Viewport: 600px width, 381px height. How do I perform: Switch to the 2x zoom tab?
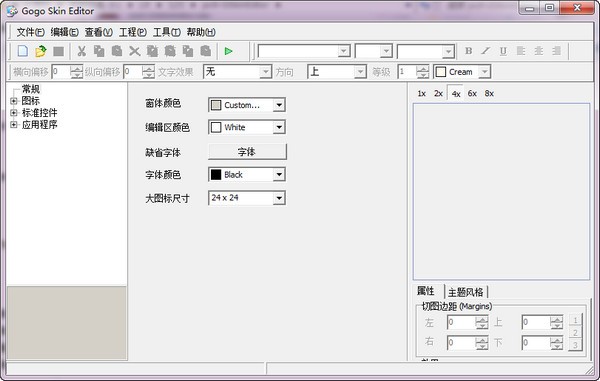(x=438, y=94)
